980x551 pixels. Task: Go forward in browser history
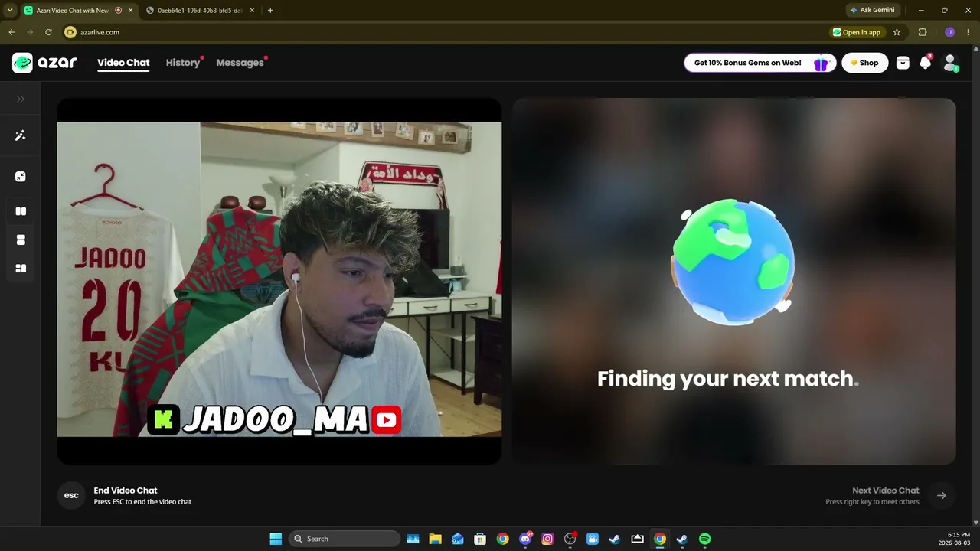(30, 32)
